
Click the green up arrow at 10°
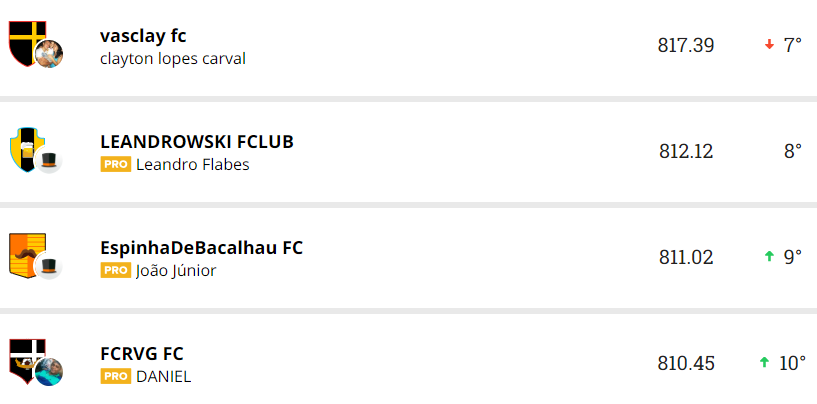[764, 363]
